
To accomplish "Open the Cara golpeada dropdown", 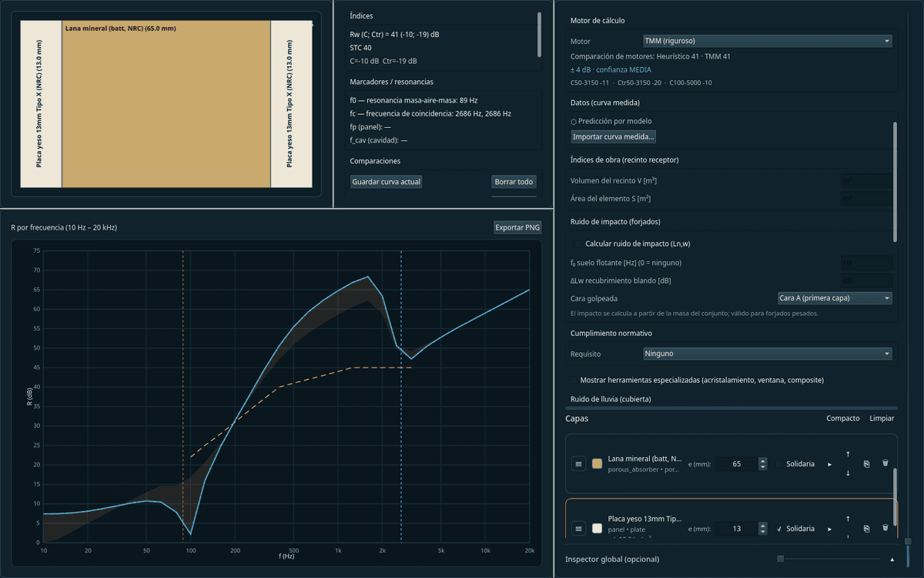I will tap(835, 297).
